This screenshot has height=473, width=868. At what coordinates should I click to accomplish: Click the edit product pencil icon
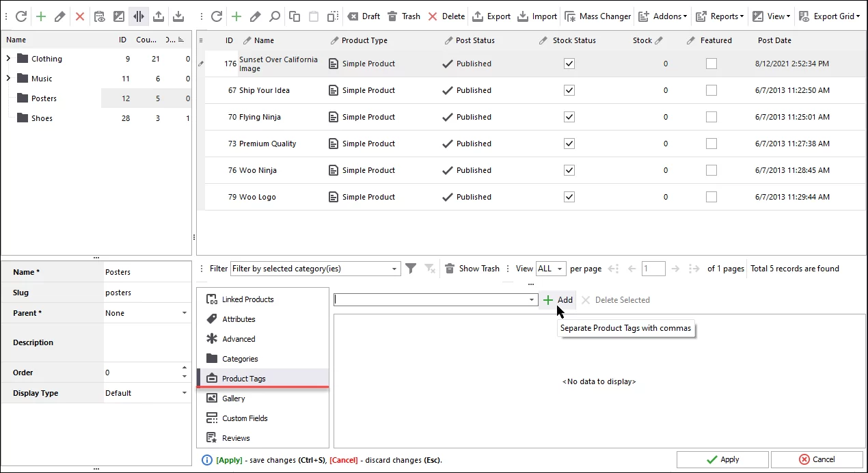pos(255,16)
